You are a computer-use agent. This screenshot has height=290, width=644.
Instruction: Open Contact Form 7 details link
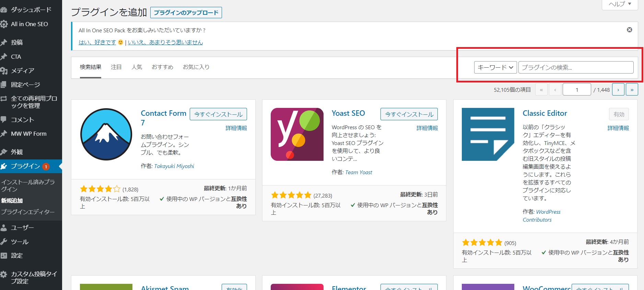pyautogui.click(x=236, y=128)
